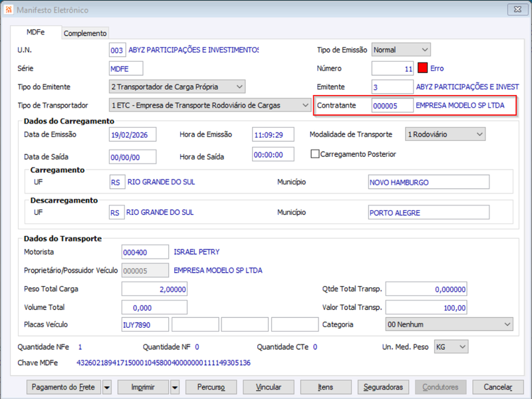
Task: Select the MDFe tab
Action: click(36, 32)
